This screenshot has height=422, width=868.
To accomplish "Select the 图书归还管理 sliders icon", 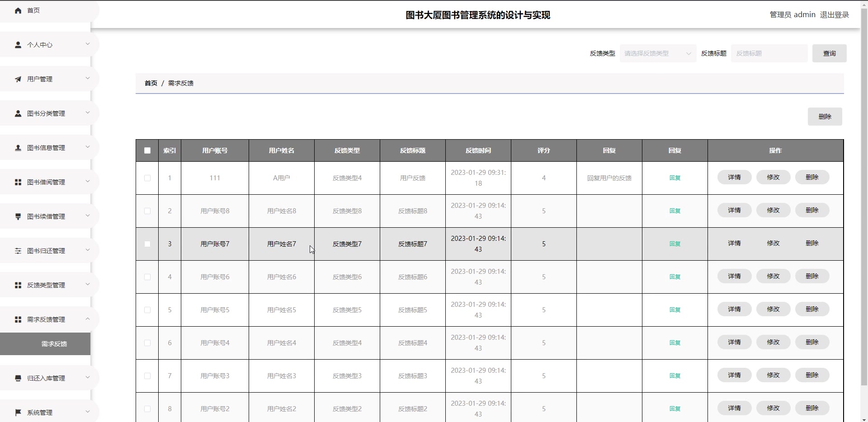I will coord(18,251).
